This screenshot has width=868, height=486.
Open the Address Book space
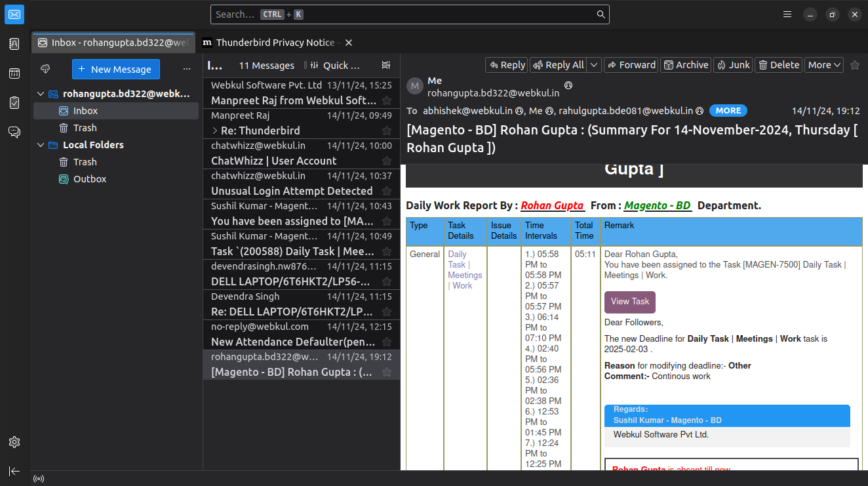(x=14, y=44)
